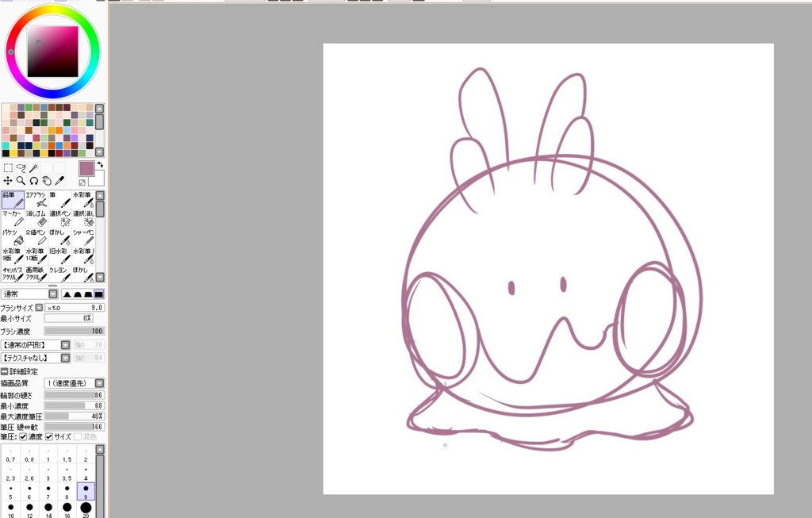Choose the 選択ペン selection pen

tap(59, 219)
